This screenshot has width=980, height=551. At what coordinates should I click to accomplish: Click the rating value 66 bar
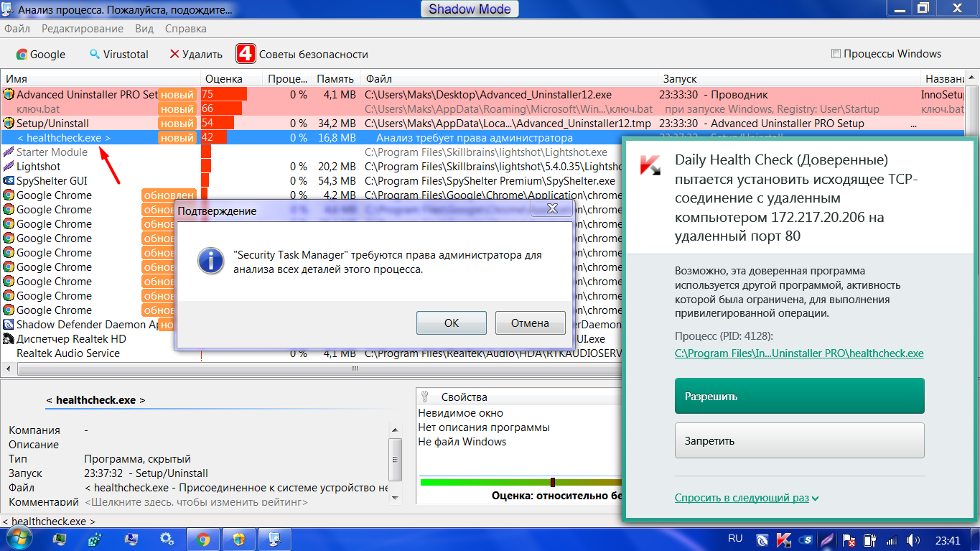[x=221, y=108]
